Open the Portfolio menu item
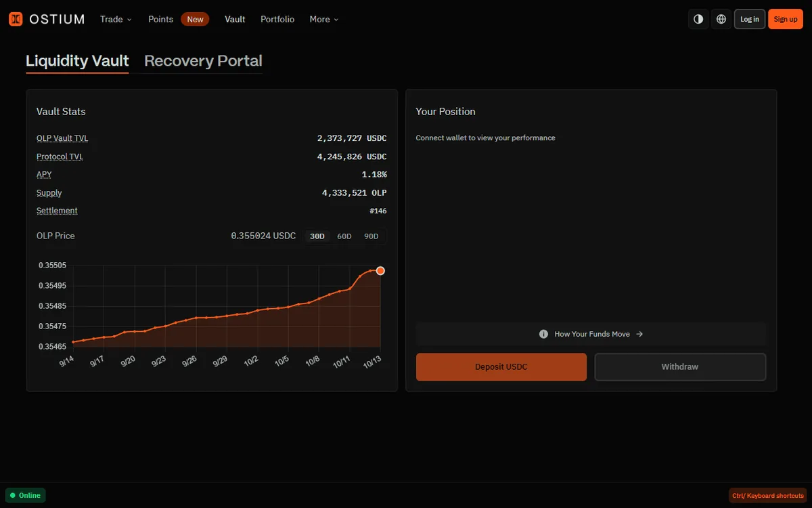Image resolution: width=812 pixels, height=508 pixels. (277, 19)
